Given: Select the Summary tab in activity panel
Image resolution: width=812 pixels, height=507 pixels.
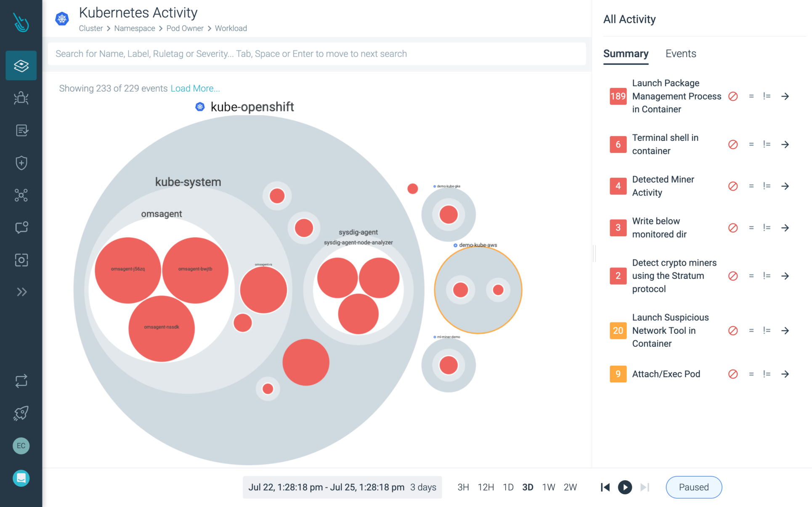Looking at the screenshot, I should pyautogui.click(x=627, y=53).
